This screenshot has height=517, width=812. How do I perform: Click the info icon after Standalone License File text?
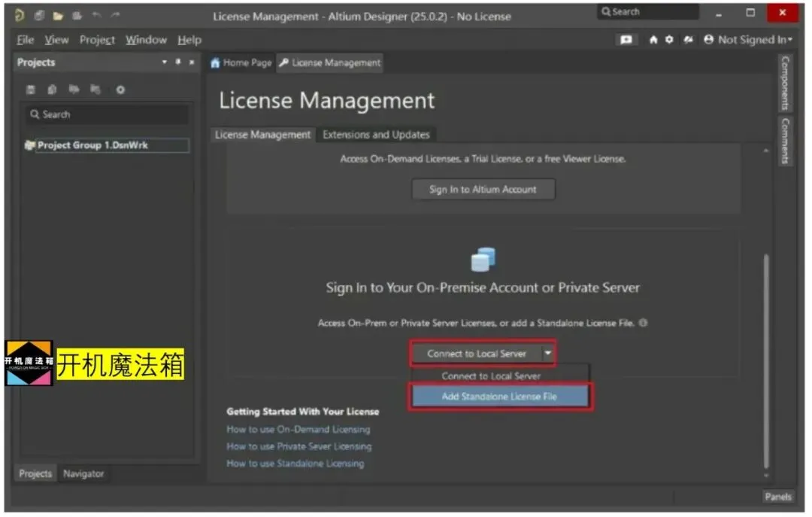pyautogui.click(x=643, y=323)
